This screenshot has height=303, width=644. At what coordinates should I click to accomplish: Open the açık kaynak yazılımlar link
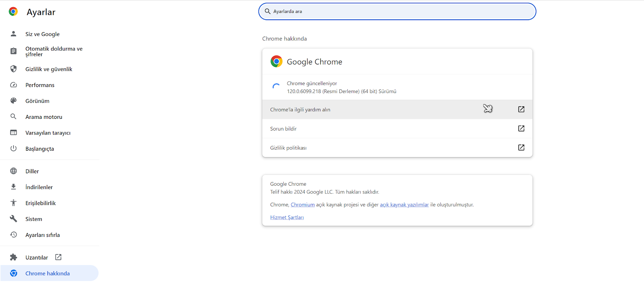[x=404, y=205]
